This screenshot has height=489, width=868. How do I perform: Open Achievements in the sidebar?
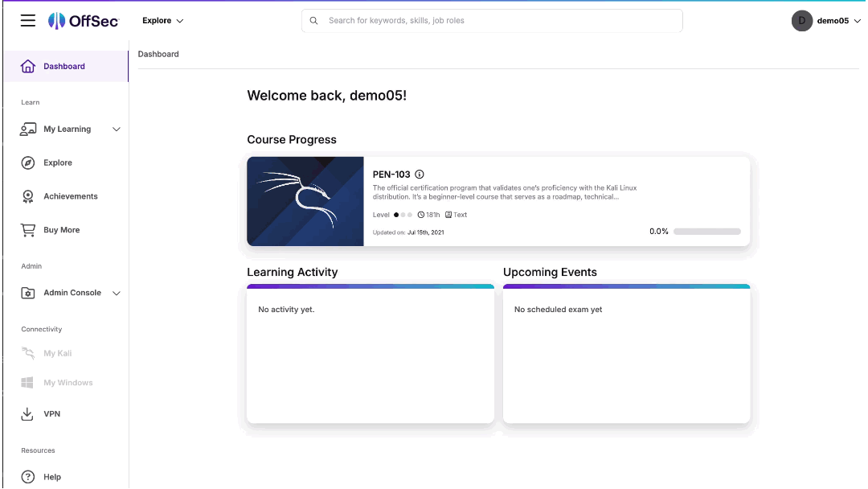(x=70, y=196)
